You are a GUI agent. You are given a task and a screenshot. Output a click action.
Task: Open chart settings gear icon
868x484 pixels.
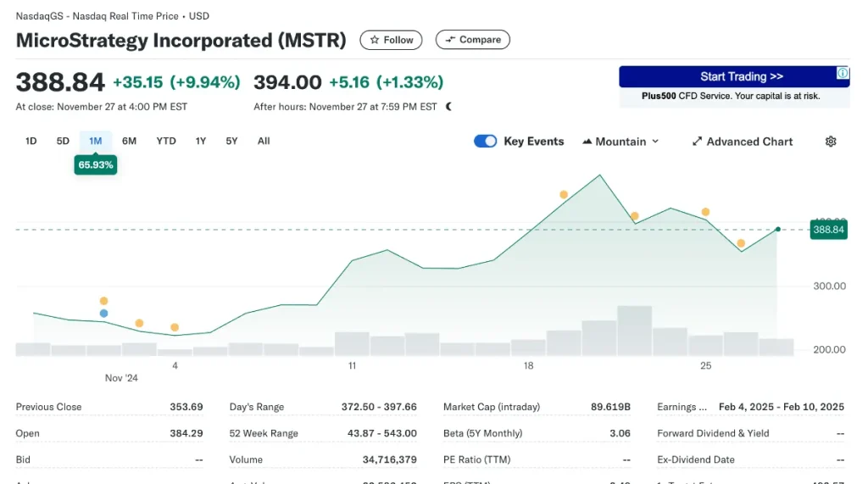click(x=831, y=142)
